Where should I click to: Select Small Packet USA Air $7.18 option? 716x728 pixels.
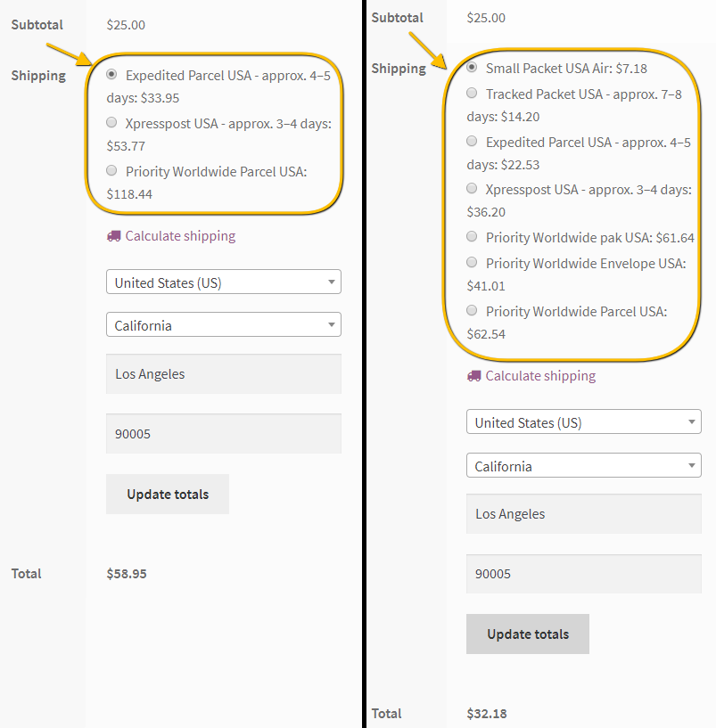pyautogui.click(x=472, y=68)
